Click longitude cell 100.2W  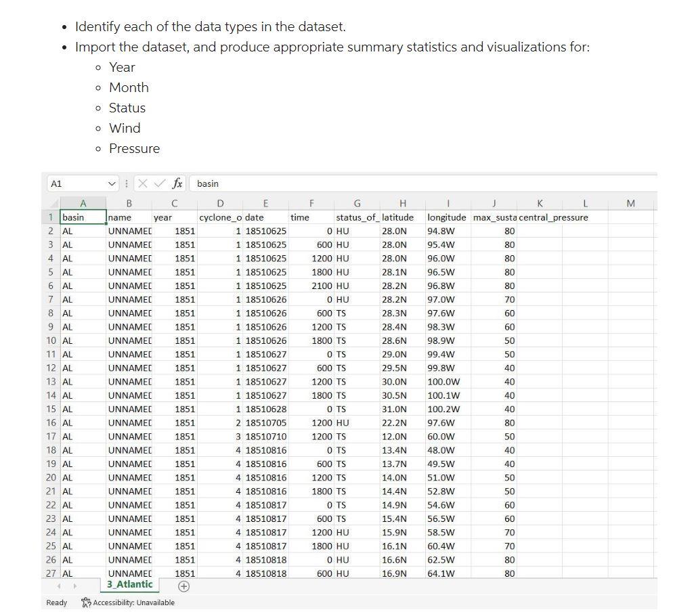pyautogui.click(x=448, y=409)
